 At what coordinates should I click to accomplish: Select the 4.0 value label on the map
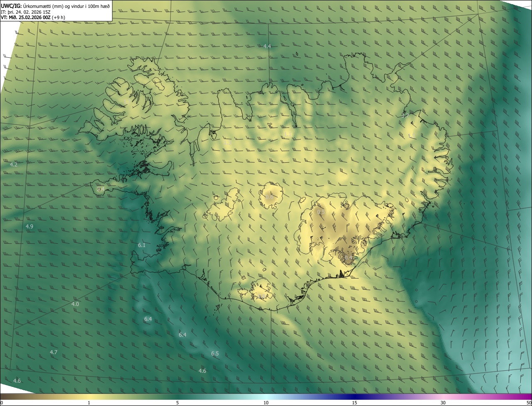[75, 304]
